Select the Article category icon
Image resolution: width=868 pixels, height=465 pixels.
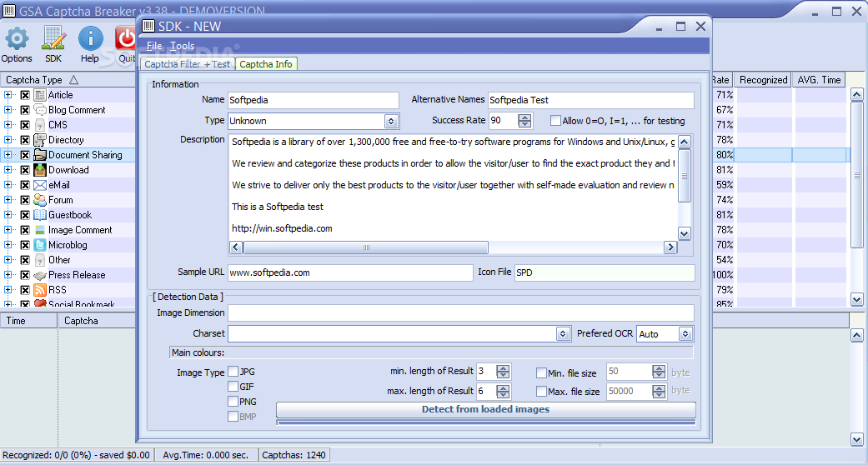[40, 95]
